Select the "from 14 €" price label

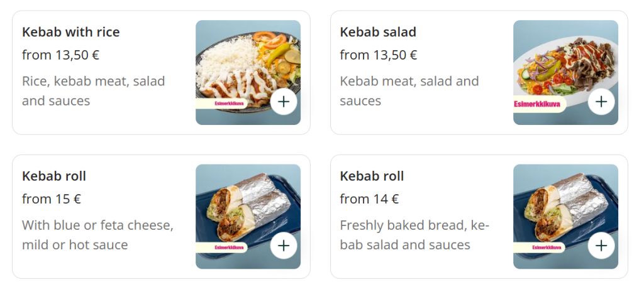pyautogui.click(x=369, y=199)
